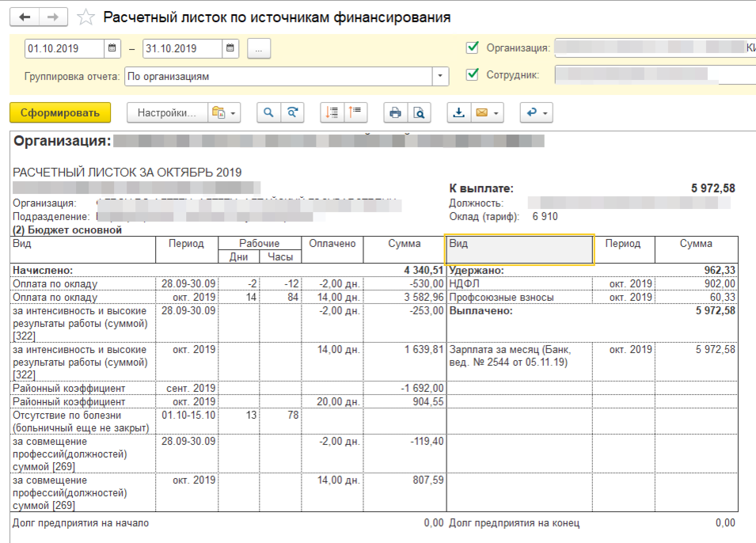Screen dimensions: 756x543
Task: Click Долг предприятия на конец label
Action: pyautogui.click(x=514, y=523)
